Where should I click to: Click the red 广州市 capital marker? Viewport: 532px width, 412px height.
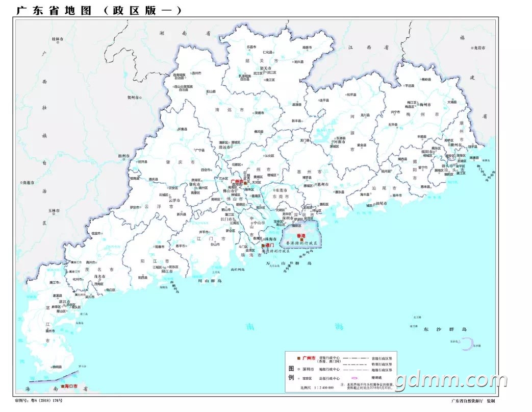[245, 183]
